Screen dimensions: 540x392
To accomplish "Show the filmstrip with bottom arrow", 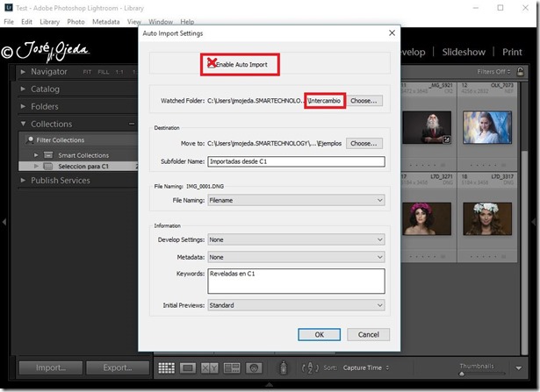I will pyautogui.click(x=270, y=384).
